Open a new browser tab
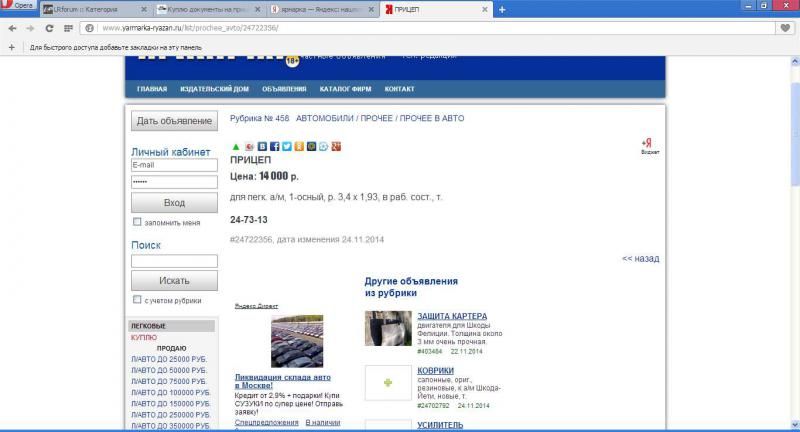800x432 pixels. click(x=501, y=9)
